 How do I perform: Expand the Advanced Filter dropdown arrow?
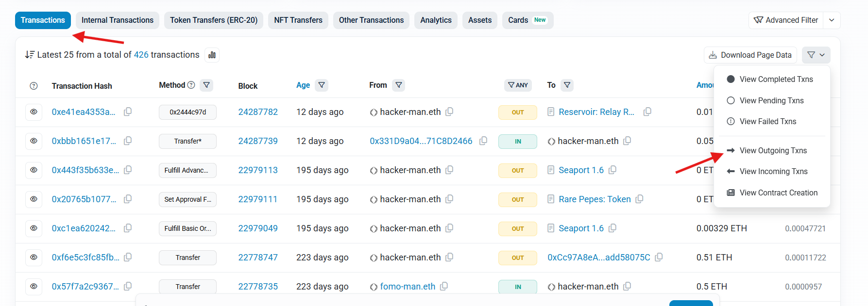832,20
